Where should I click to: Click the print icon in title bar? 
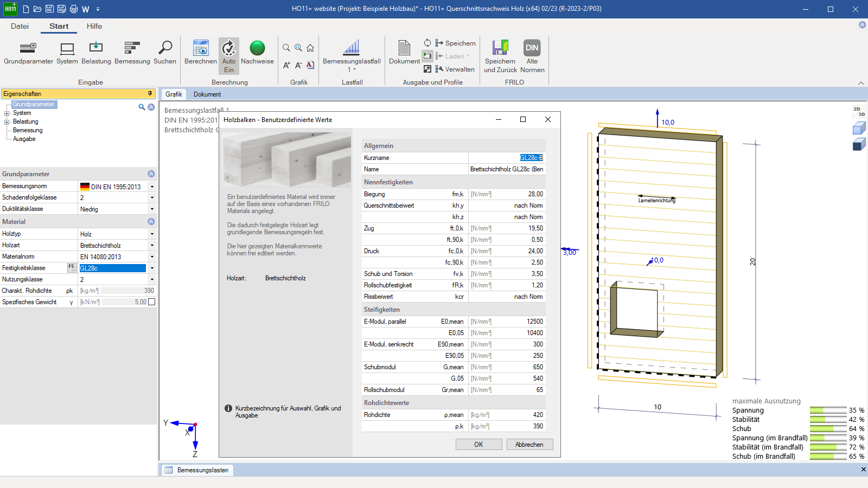(73, 9)
